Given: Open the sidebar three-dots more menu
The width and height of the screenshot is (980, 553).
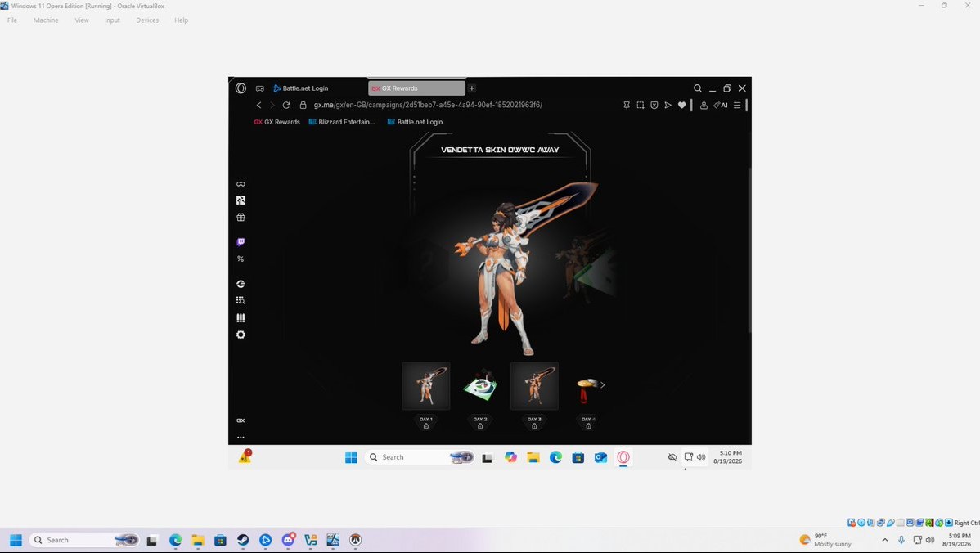Looking at the screenshot, I should (x=241, y=438).
